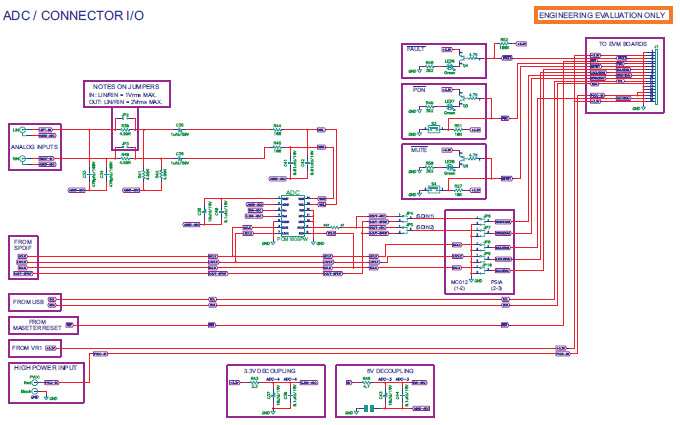Toggle the pushbutton switch in MUTE block
680x425 pixels.
433,187
